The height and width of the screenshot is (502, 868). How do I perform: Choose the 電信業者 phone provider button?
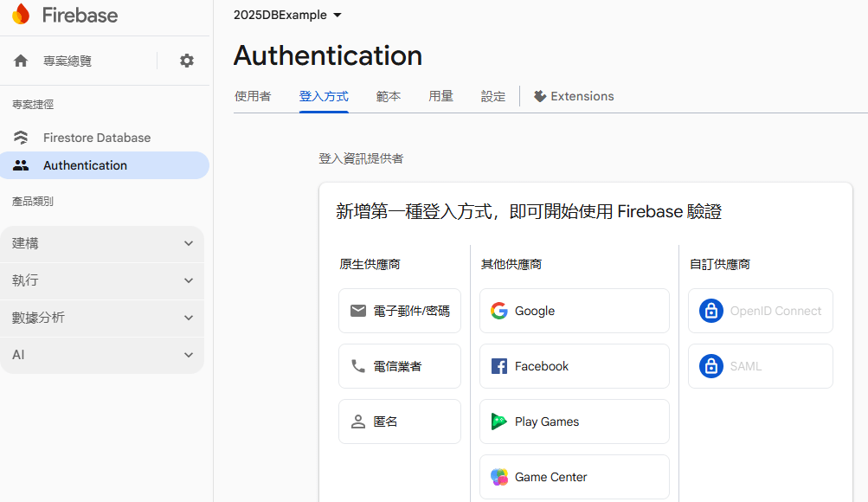[x=400, y=366]
